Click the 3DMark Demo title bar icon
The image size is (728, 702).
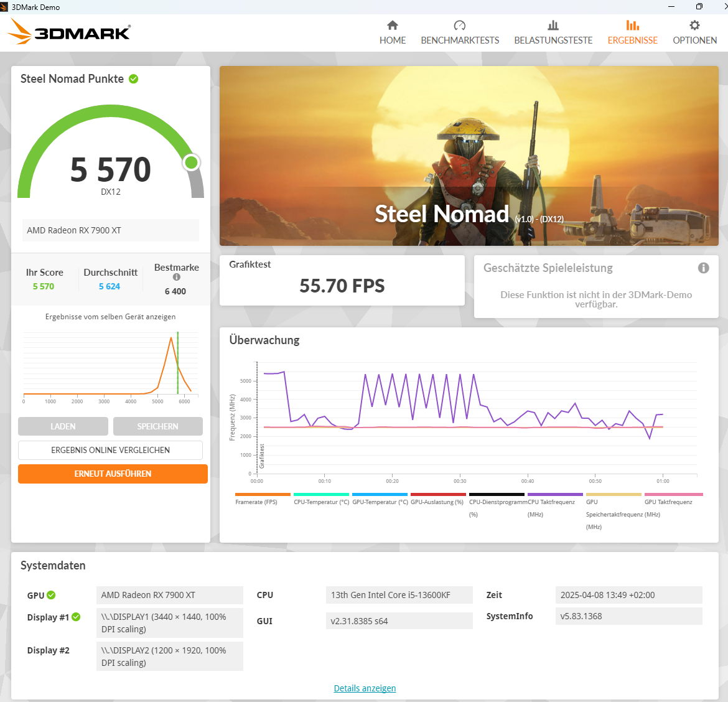click(x=4, y=7)
